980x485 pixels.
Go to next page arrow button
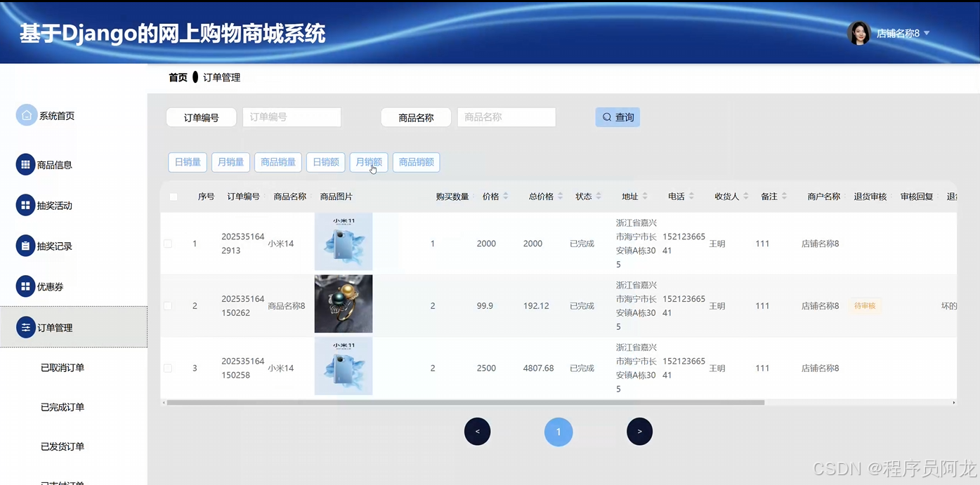click(639, 432)
